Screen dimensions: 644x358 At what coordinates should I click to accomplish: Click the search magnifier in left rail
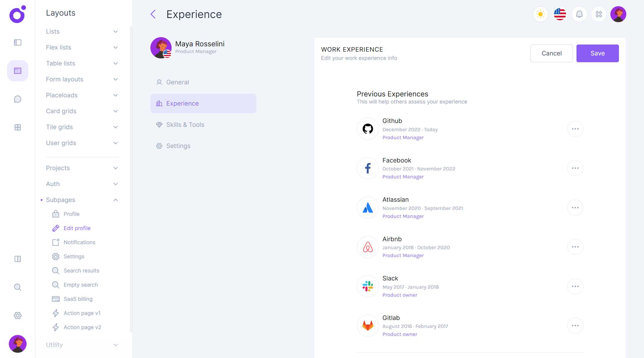coord(18,287)
